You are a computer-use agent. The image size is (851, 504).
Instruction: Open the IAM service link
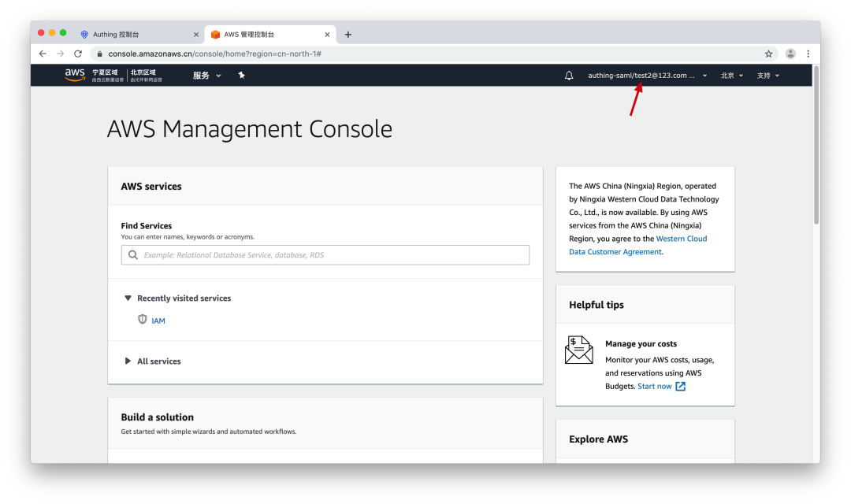click(x=158, y=321)
